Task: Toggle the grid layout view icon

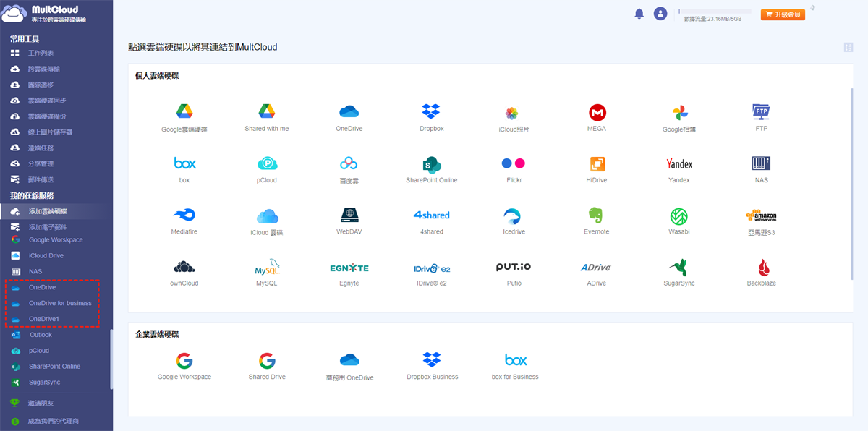Action: (848, 48)
